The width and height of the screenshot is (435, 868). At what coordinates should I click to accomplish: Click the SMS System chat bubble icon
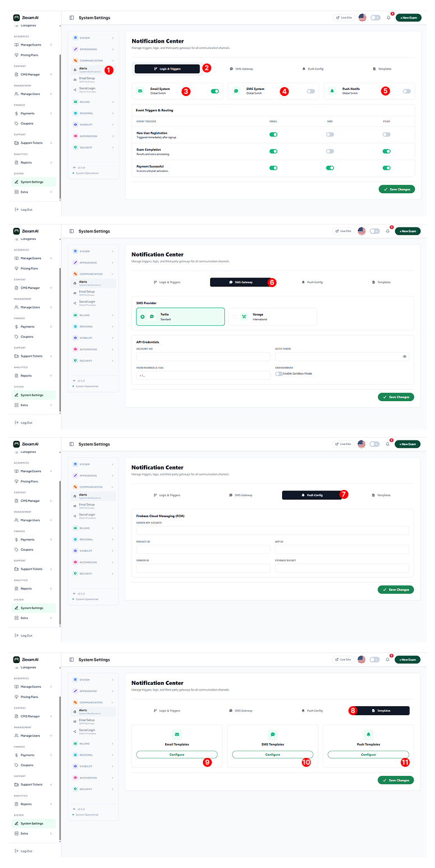(x=236, y=91)
